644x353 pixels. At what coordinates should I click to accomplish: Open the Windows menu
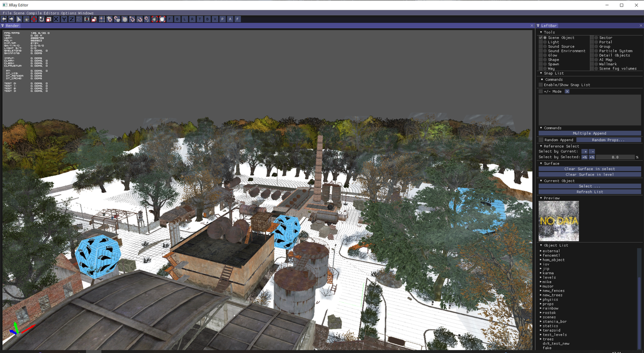coord(86,13)
